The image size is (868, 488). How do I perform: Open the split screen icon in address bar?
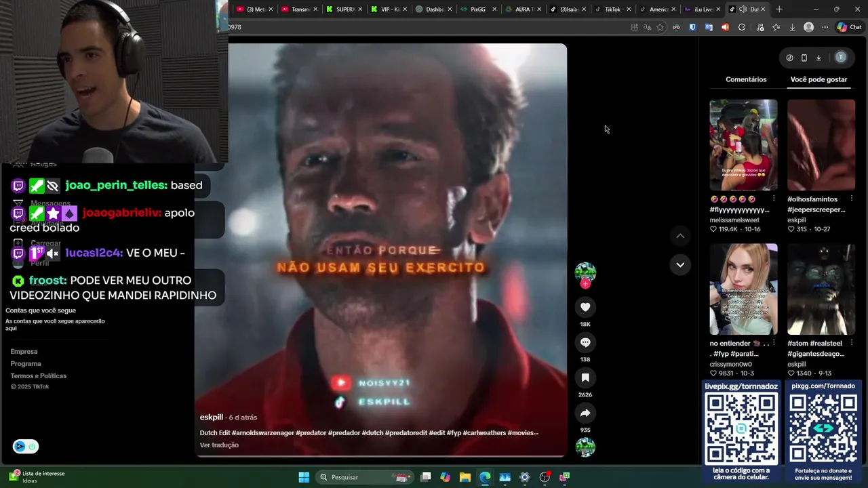pyautogui.click(x=634, y=27)
